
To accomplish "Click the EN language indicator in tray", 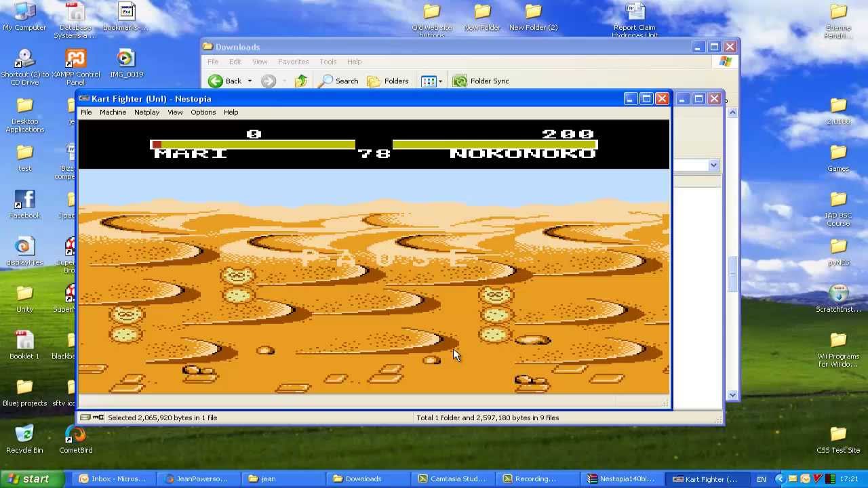I will tap(761, 479).
